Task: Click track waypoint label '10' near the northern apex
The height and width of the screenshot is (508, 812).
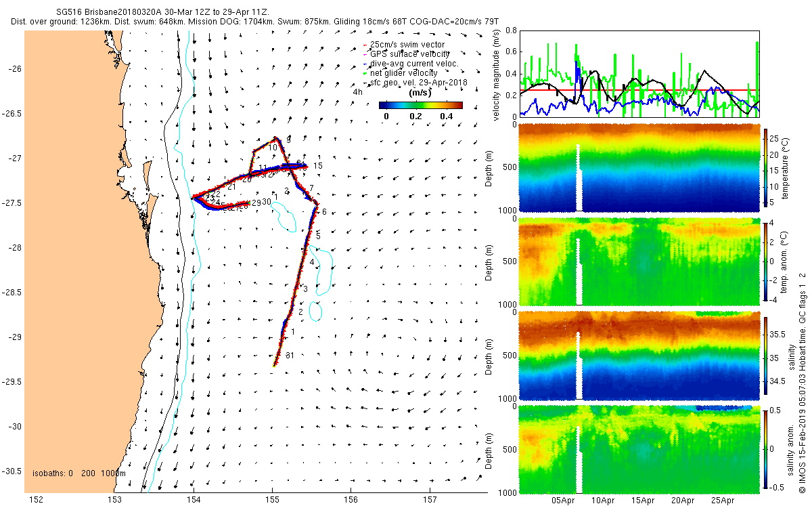Action: [272, 147]
